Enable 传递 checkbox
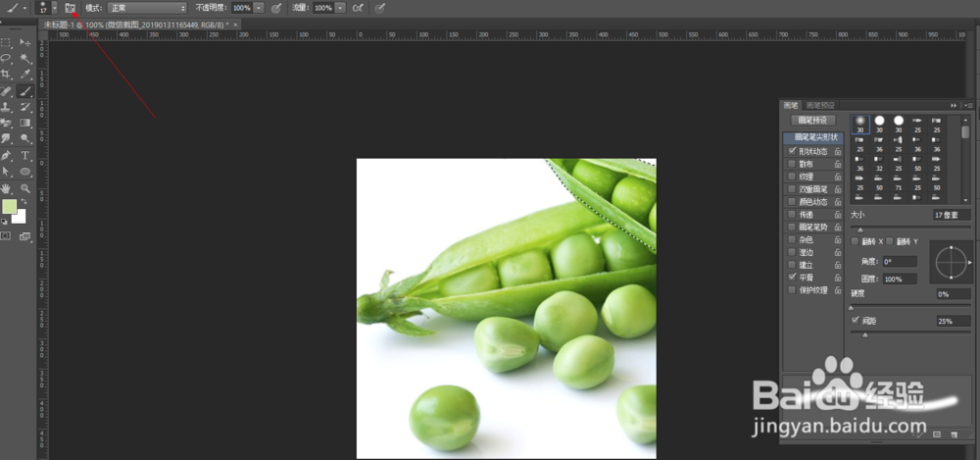Screen dimensions: 980x460 [792, 214]
